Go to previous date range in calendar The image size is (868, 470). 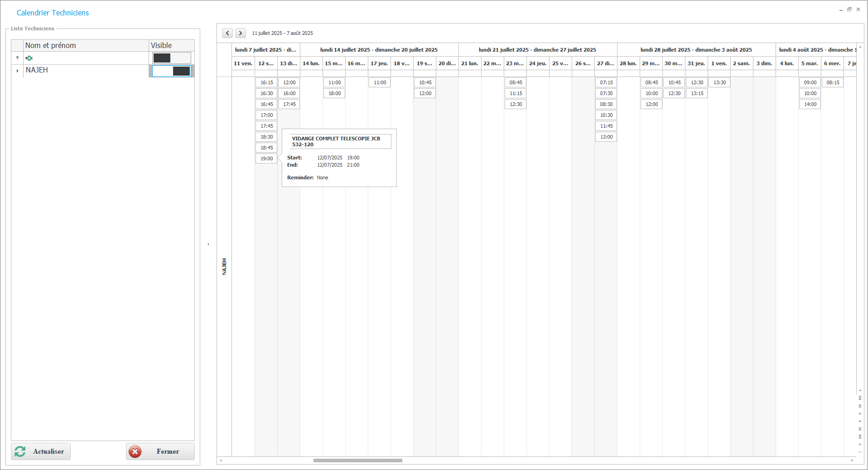pos(227,33)
